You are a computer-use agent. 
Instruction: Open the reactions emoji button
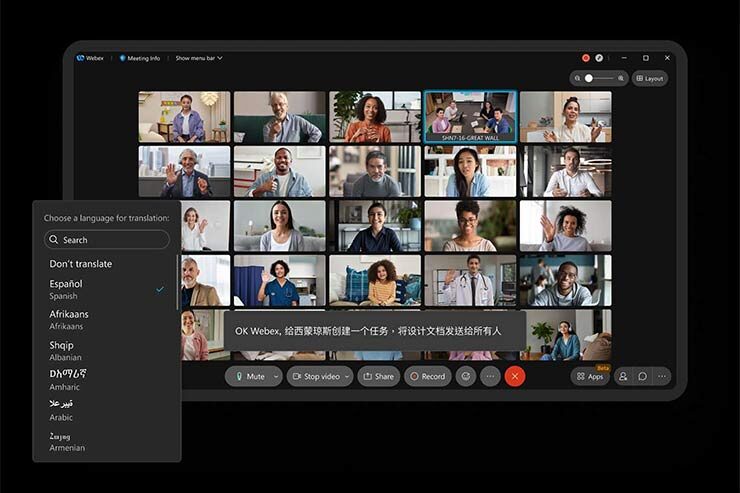[465, 376]
